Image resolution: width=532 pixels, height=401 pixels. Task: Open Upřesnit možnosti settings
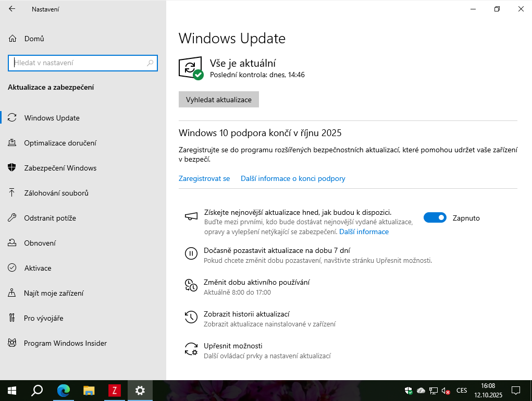(233, 346)
